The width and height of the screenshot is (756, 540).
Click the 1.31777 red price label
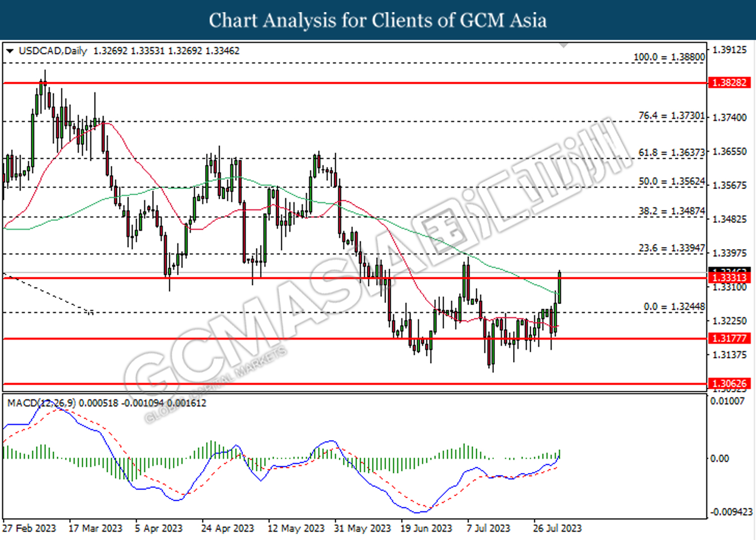(x=729, y=338)
